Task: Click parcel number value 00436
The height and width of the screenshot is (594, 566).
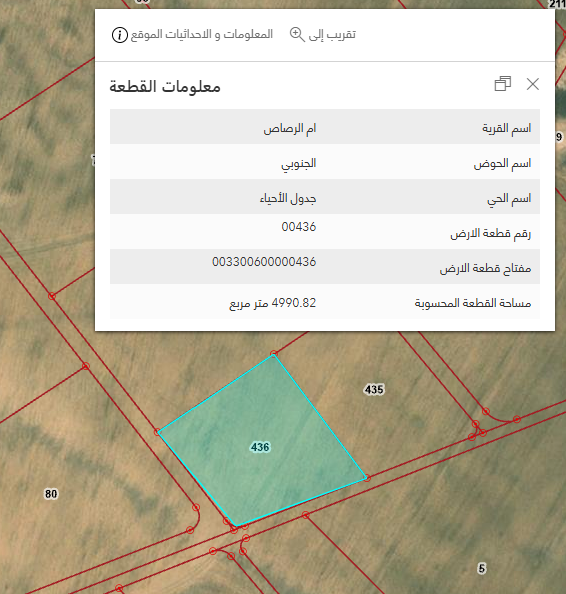Action: [x=299, y=227]
